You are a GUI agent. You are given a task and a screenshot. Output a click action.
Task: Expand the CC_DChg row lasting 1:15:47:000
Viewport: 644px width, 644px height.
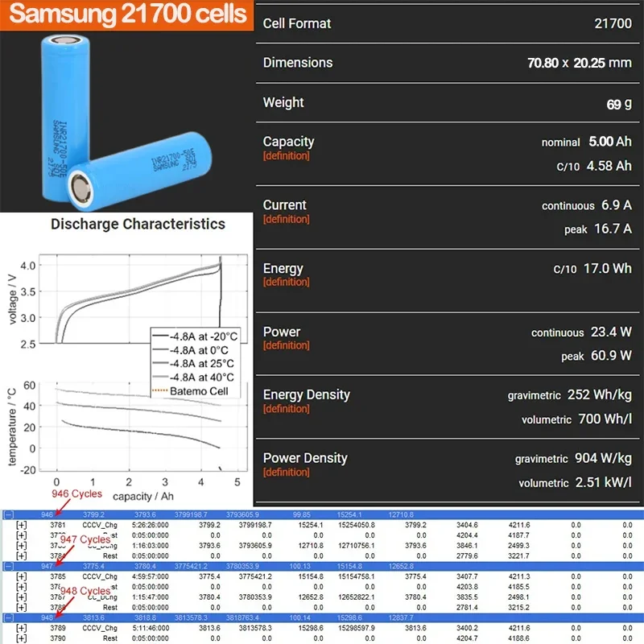click(22, 597)
